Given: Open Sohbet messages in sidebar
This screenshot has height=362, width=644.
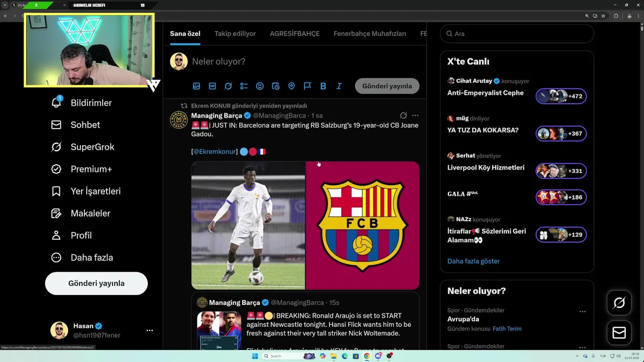Looking at the screenshot, I should pos(75,125).
